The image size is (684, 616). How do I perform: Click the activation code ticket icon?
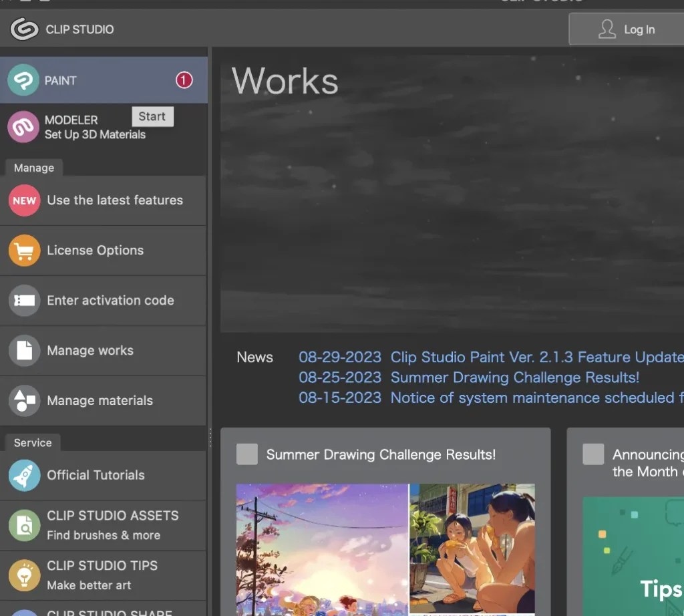click(x=25, y=301)
